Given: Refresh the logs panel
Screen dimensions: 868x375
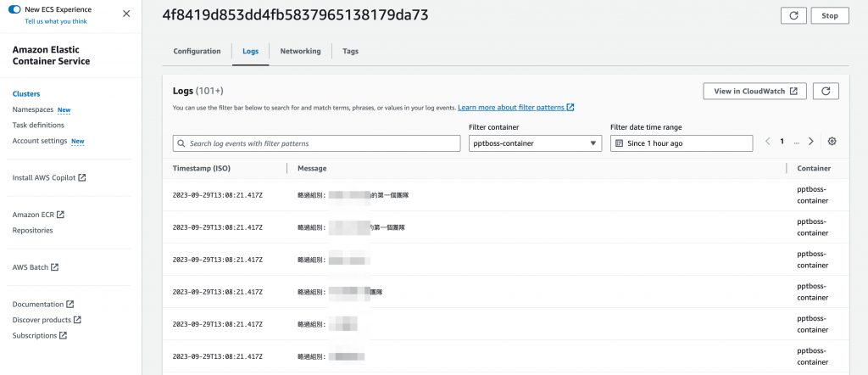Looking at the screenshot, I should coord(826,92).
